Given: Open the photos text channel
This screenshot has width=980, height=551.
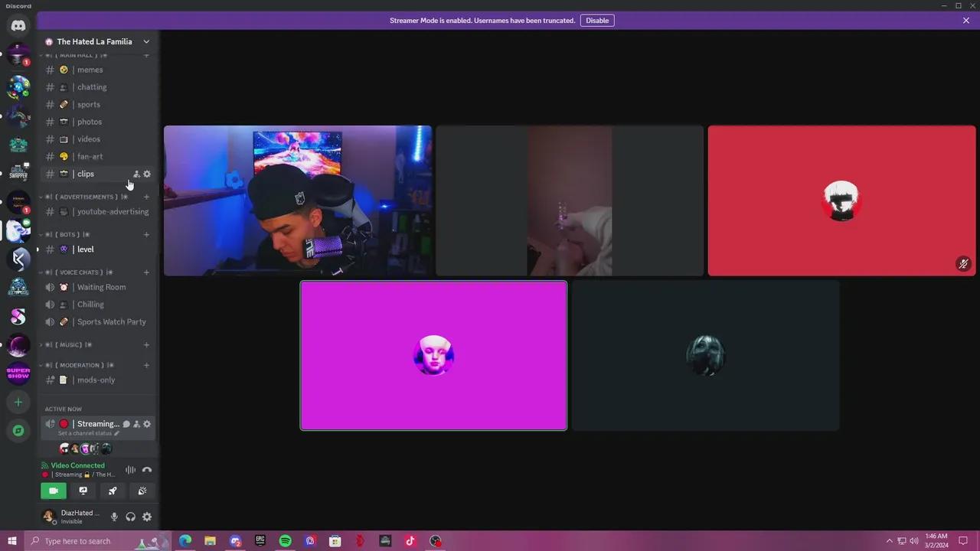Looking at the screenshot, I should pos(98,122).
